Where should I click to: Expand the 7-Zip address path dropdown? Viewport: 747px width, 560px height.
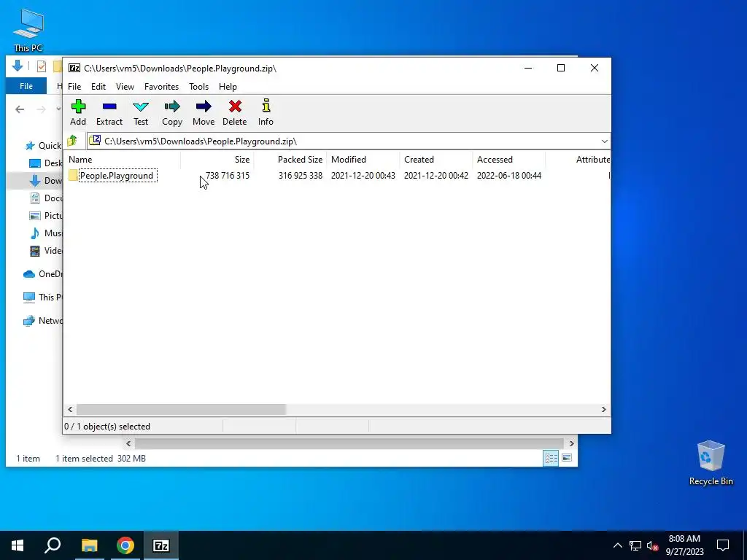[605, 141]
